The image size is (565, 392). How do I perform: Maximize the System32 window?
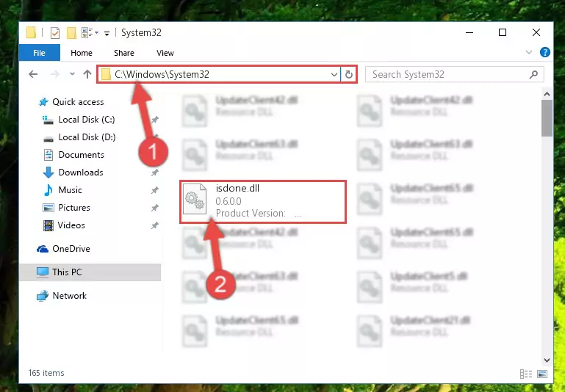point(503,32)
